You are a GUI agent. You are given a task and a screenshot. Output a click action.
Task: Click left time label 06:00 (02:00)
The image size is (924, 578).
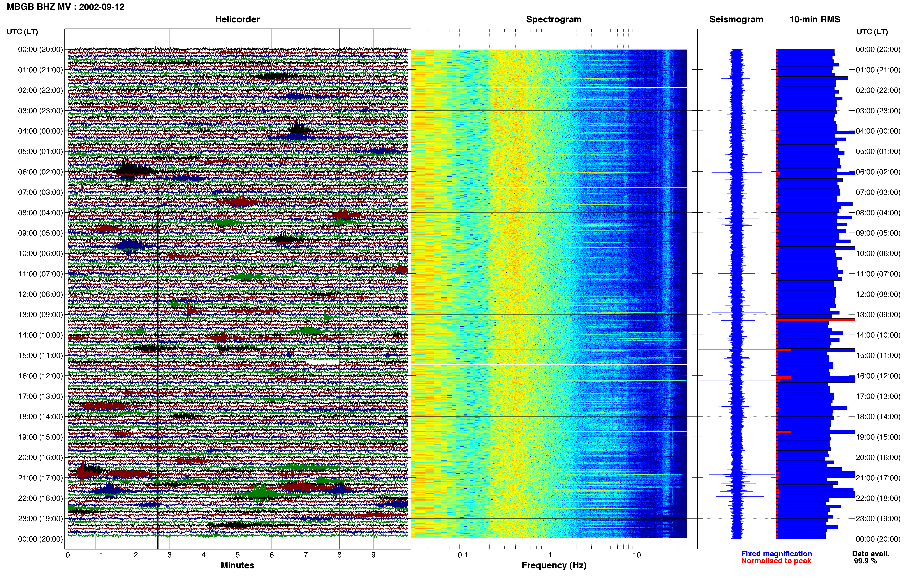pos(41,172)
